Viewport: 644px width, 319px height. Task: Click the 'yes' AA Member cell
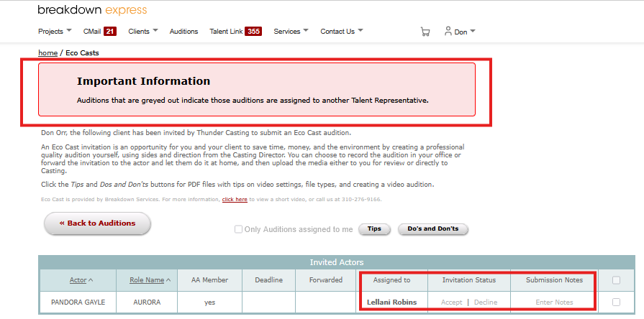[210, 302]
